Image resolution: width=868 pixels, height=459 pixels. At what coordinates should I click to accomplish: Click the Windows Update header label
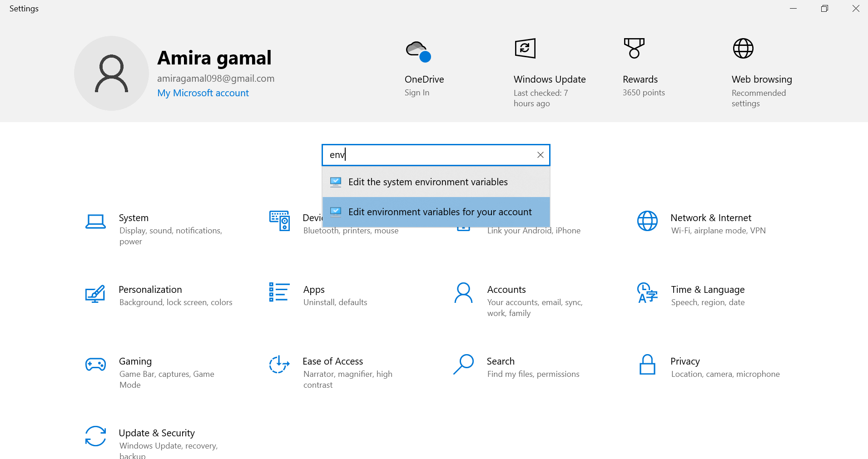coord(550,79)
